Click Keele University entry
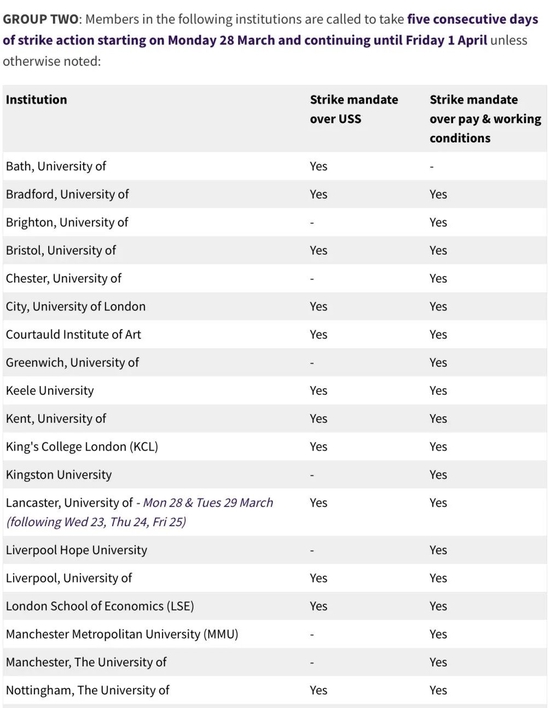The image size is (550, 708). (50, 391)
